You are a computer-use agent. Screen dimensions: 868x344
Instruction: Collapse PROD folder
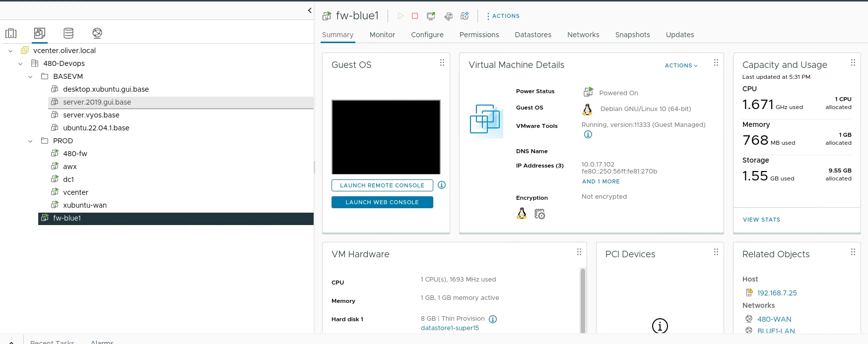tap(30, 141)
